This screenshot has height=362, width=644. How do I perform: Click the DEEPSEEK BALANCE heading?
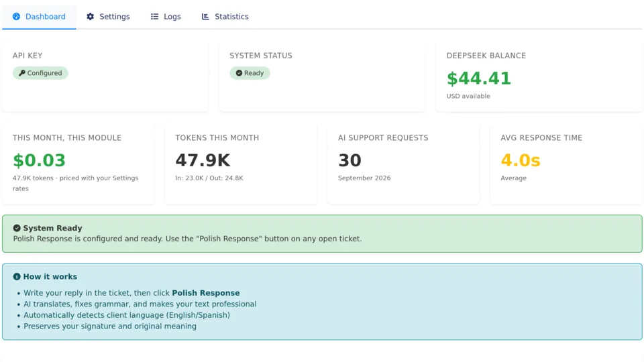[x=486, y=56]
